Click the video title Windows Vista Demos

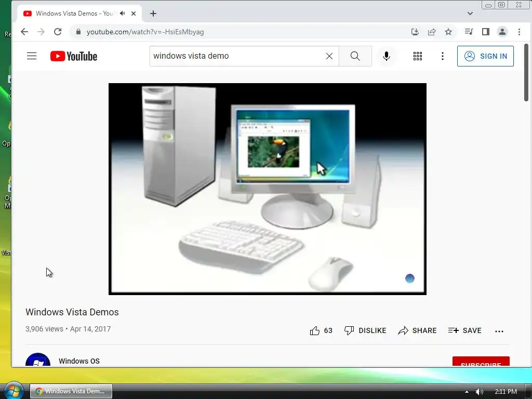point(72,312)
